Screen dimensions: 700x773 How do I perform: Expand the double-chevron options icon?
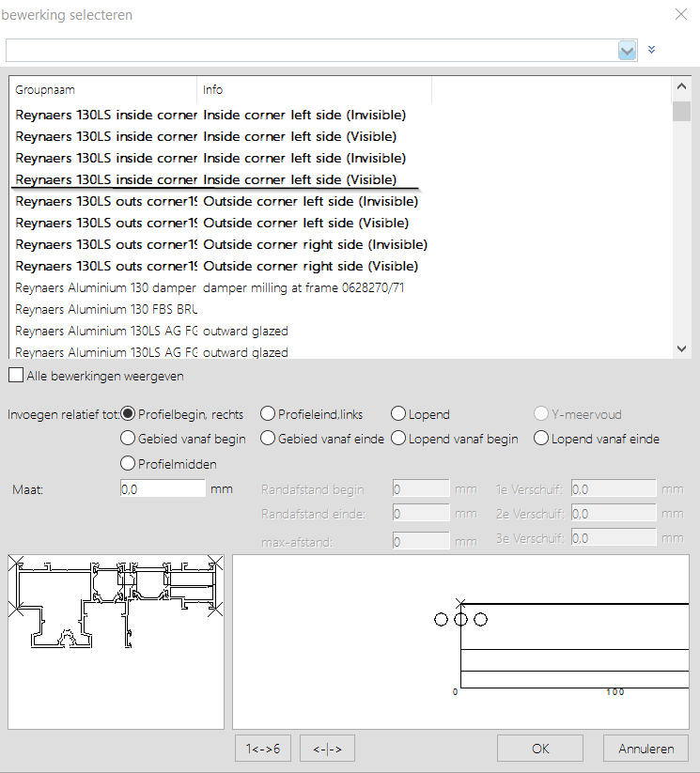tap(652, 50)
